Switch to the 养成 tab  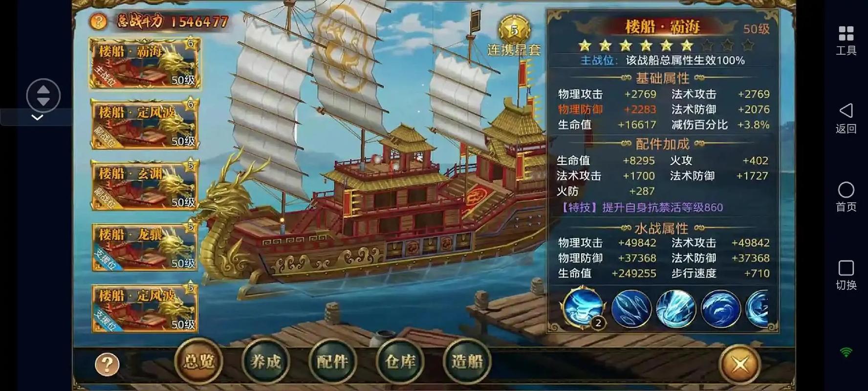(x=266, y=362)
